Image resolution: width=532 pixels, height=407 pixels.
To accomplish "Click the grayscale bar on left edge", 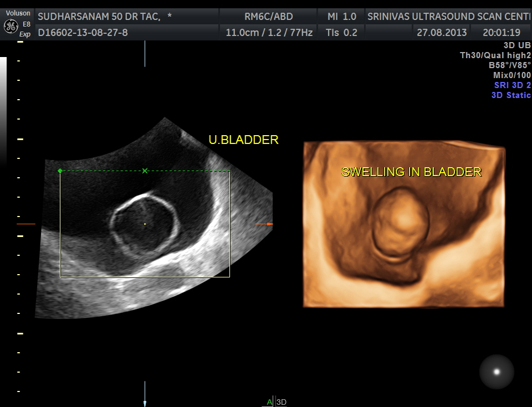I will point(3,111).
